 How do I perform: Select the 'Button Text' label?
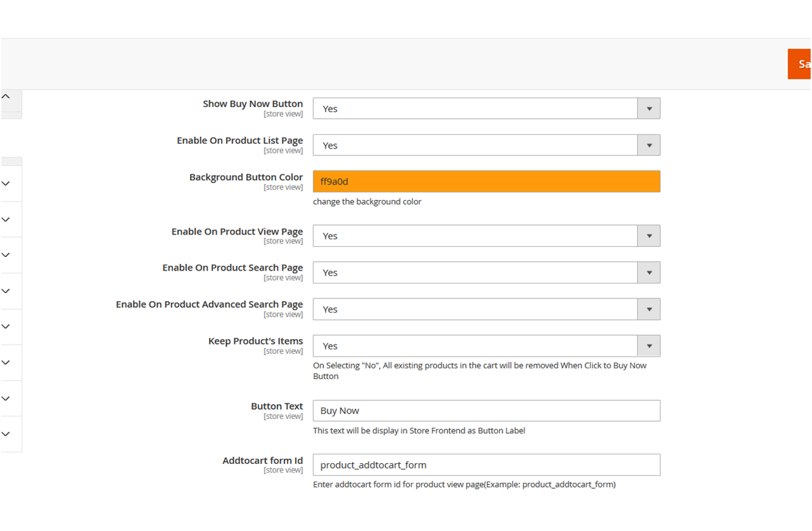click(277, 406)
